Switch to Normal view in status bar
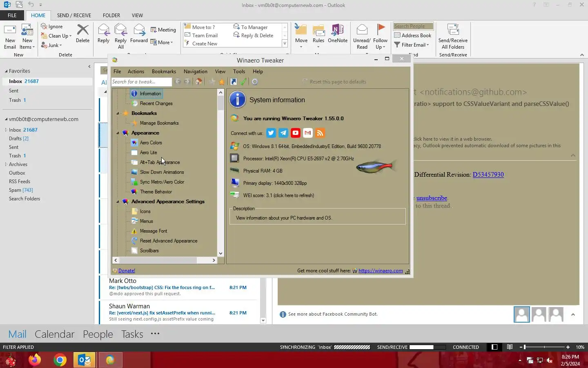The width and height of the screenshot is (588, 368). 494,347
